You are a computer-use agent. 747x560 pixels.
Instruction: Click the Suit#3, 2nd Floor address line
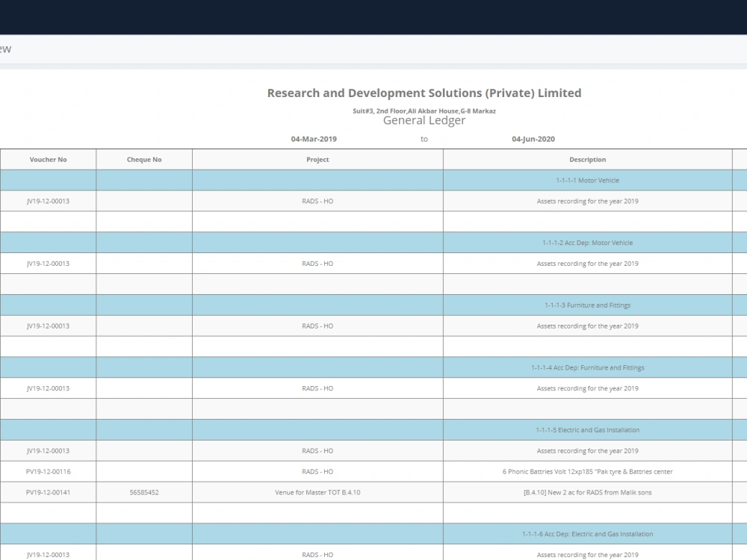424,111
